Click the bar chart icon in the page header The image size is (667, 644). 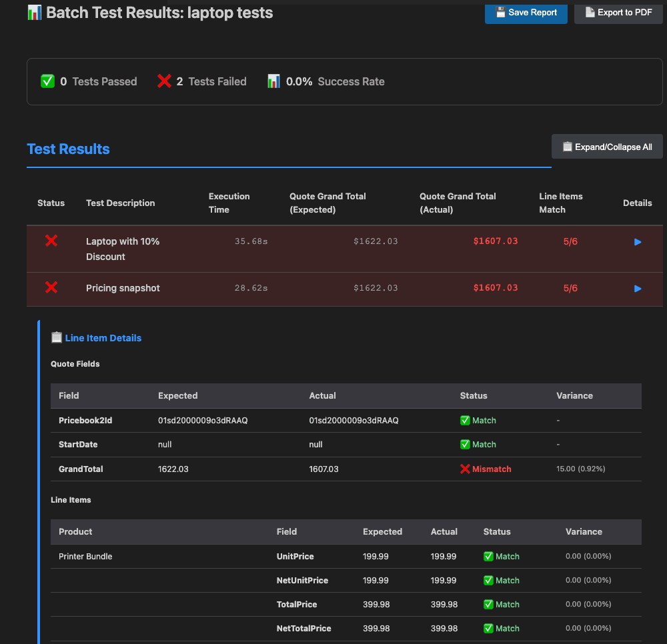[34, 12]
